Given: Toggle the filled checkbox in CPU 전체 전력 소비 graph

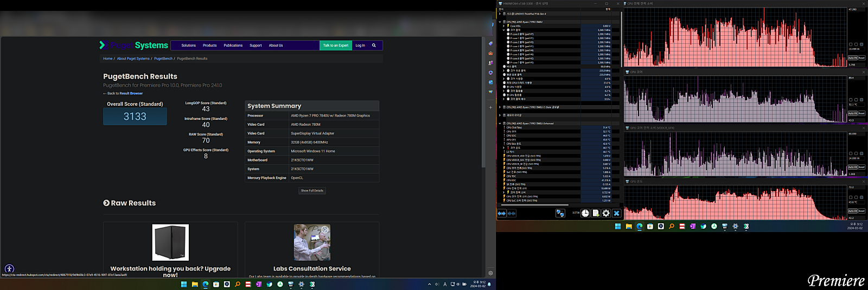Looking at the screenshot, I should pyautogui.click(x=861, y=44).
